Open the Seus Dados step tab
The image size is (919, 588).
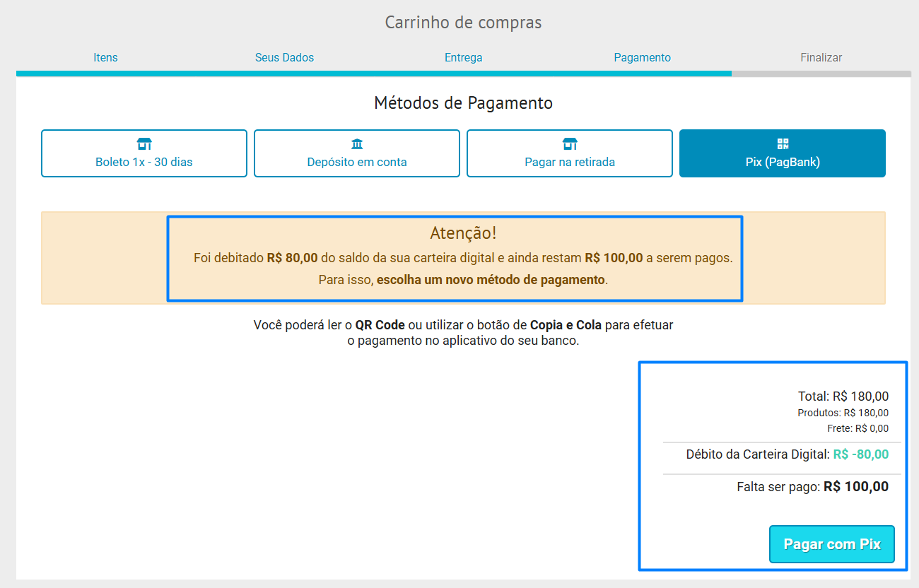click(284, 57)
